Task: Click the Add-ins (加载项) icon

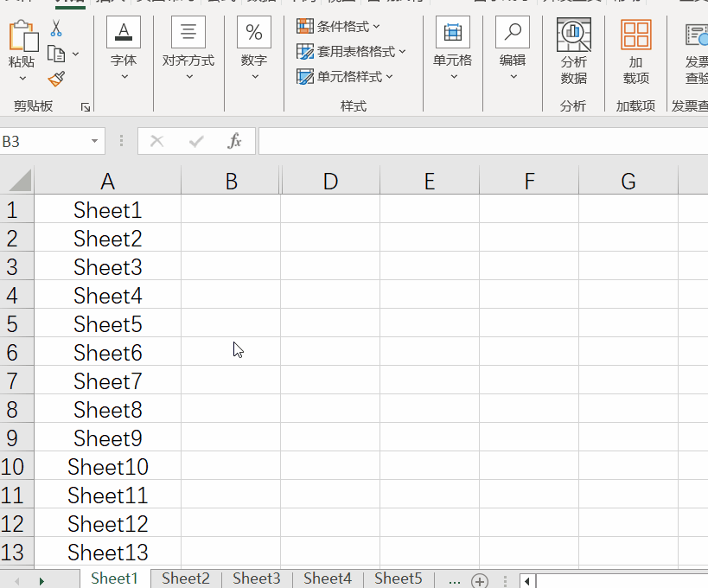Action: tap(635, 35)
